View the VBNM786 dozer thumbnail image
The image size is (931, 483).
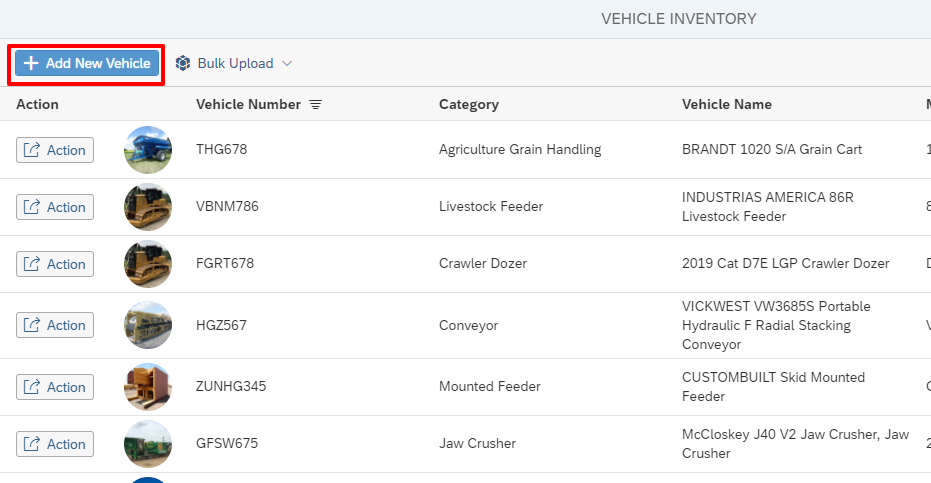click(x=148, y=207)
